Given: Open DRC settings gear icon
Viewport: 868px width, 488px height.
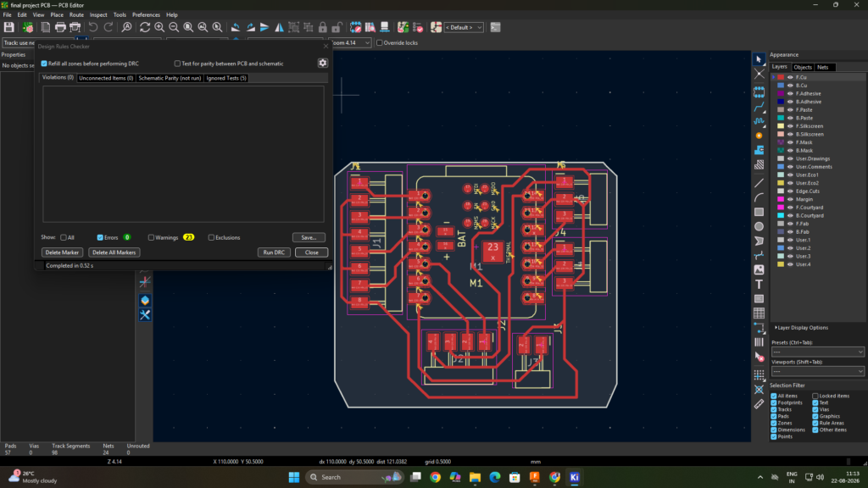Looking at the screenshot, I should pyautogui.click(x=323, y=63).
